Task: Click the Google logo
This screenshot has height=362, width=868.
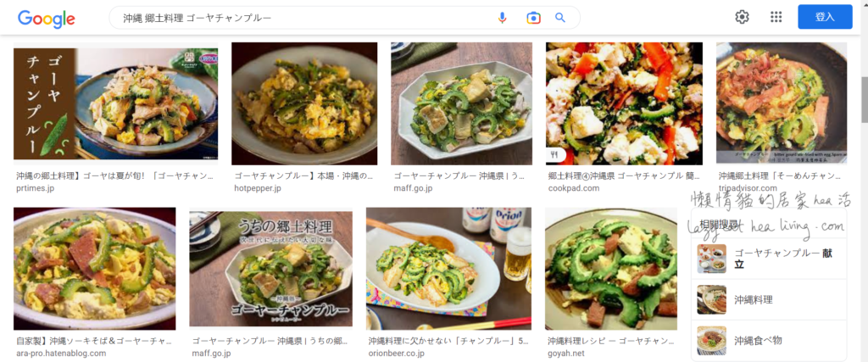Action: coord(47,19)
